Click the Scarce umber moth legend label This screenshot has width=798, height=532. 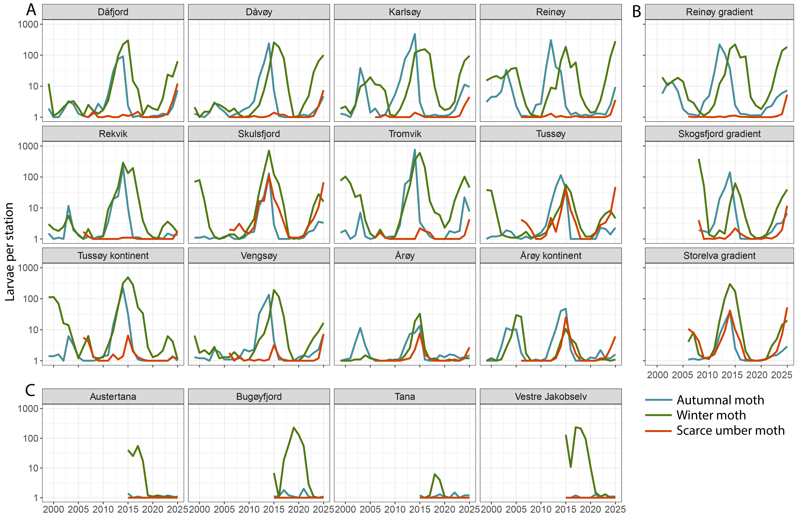tap(730, 431)
